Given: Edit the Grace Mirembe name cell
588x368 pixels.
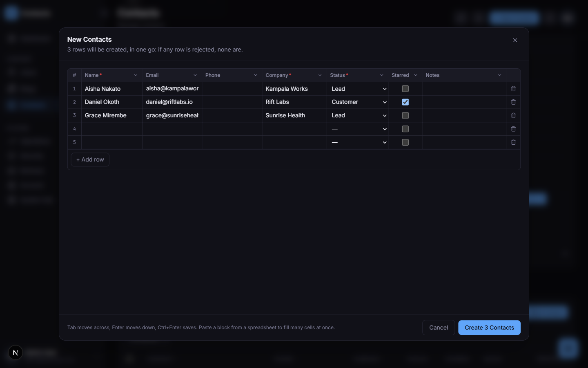Looking at the screenshot, I should pos(112,116).
